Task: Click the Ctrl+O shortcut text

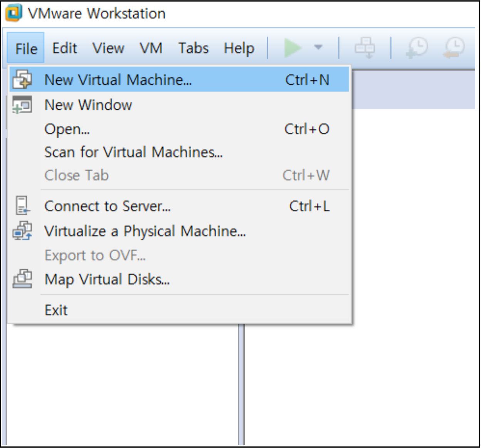Action: (x=307, y=129)
